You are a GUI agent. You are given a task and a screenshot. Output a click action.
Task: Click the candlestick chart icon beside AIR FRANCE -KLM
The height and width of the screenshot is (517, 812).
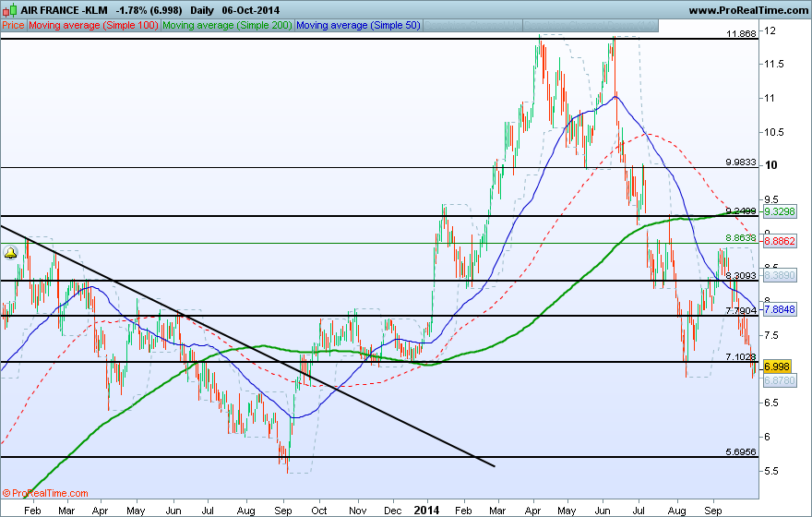tap(9, 10)
